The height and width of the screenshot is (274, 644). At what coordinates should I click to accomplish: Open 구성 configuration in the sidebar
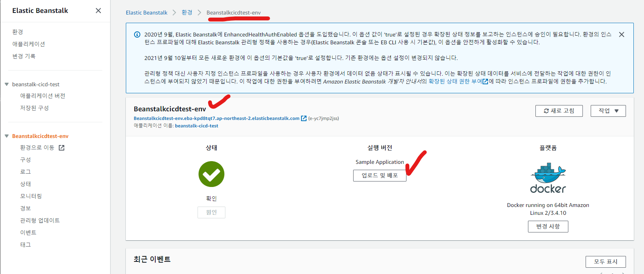25,160
